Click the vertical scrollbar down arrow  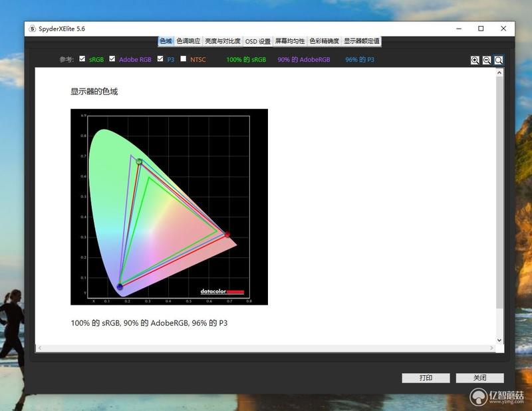point(499,340)
